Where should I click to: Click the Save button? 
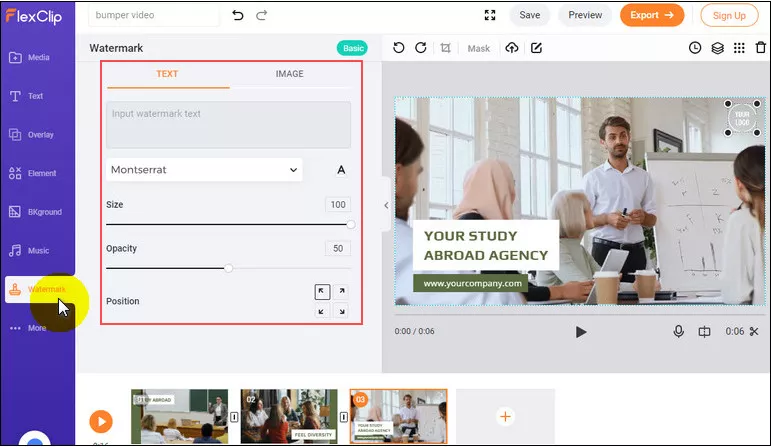pyautogui.click(x=530, y=15)
